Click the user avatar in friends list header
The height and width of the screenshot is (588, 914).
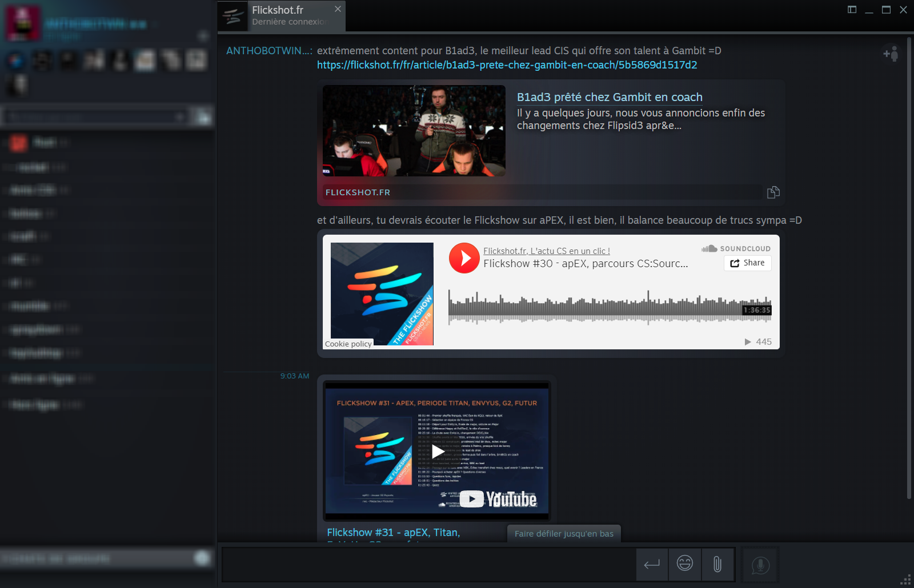pos(23,23)
